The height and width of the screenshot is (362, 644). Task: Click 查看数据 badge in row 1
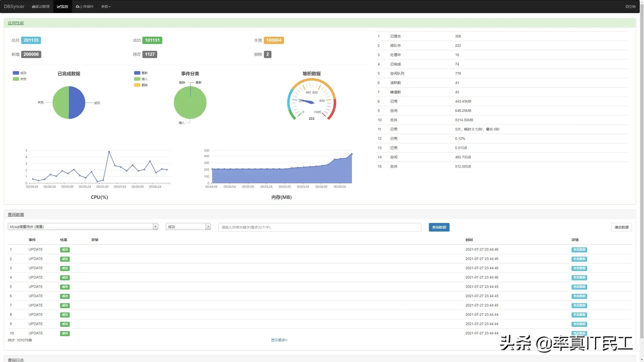tap(579, 250)
